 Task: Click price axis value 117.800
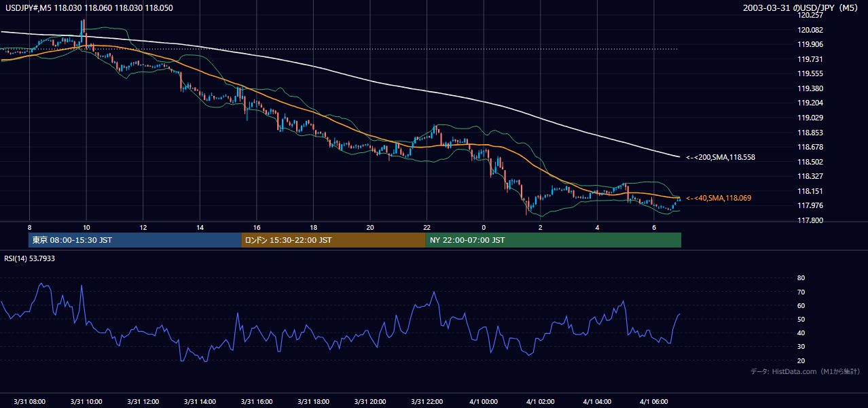pyautogui.click(x=810, y=220)
